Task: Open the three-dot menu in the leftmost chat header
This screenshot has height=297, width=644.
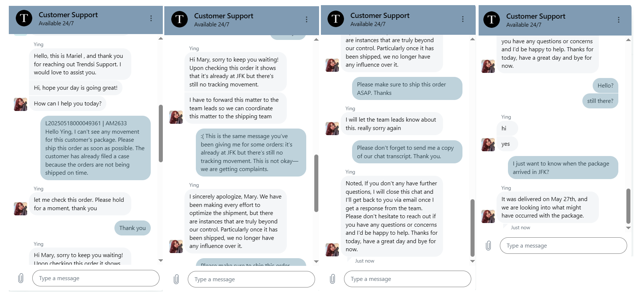Action: [151, 18]
